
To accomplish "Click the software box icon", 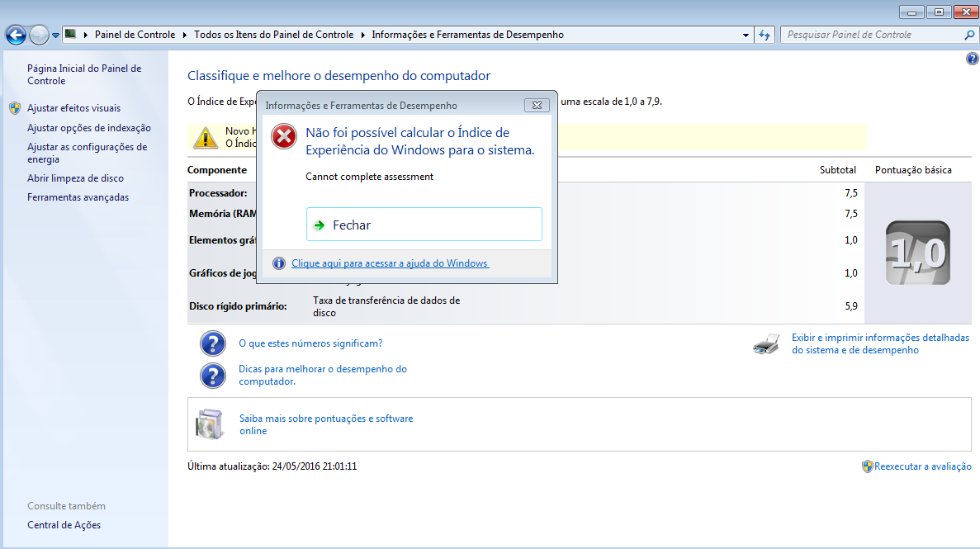I will click(210, 424).
